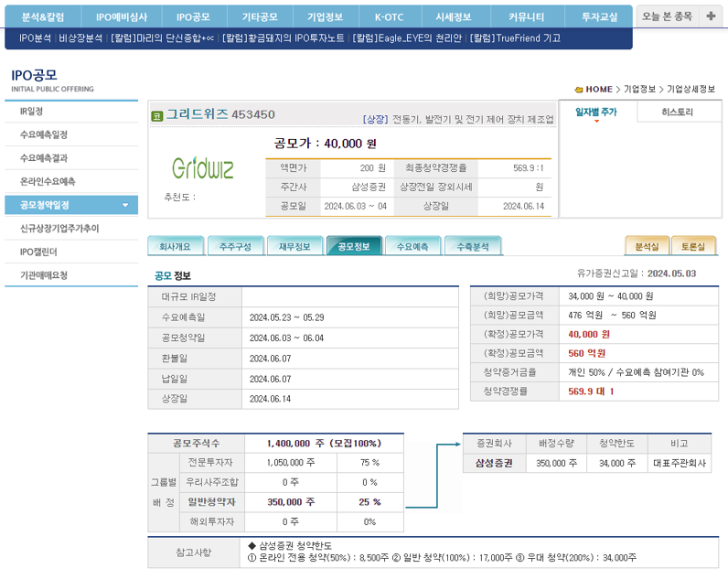The image size is (728, 579).
Task: Select 신규상장기업주가추이 in the sidebar
Action: tap(71, 229)
